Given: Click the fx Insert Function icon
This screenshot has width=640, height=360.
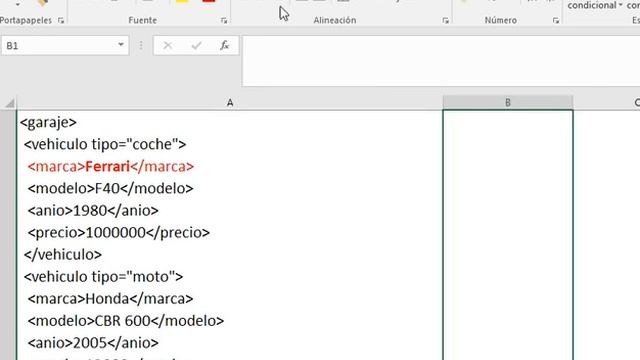Looking at the screenshot, I should click(224, 45).
